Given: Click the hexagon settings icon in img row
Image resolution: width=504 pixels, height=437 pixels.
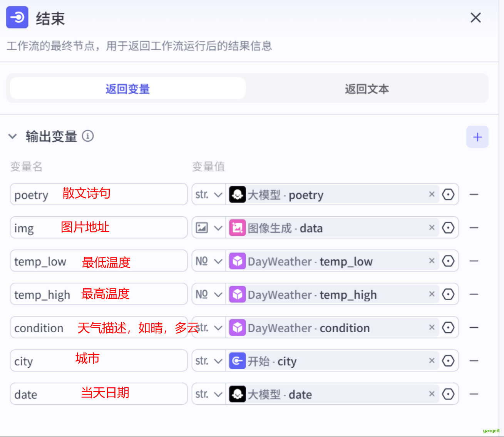Looking at the screenshot, I should tap(448, 228).
